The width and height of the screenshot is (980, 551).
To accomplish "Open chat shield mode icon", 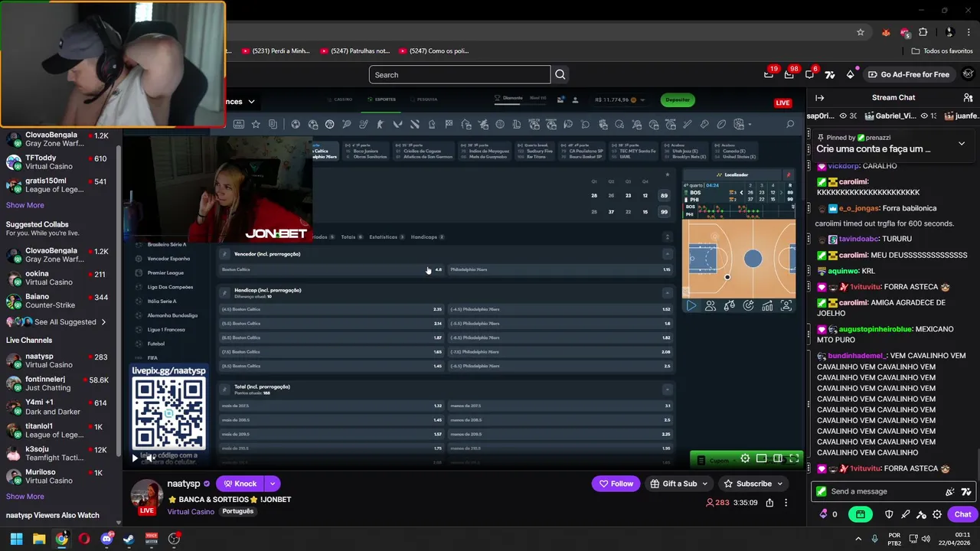I will 889,514.
